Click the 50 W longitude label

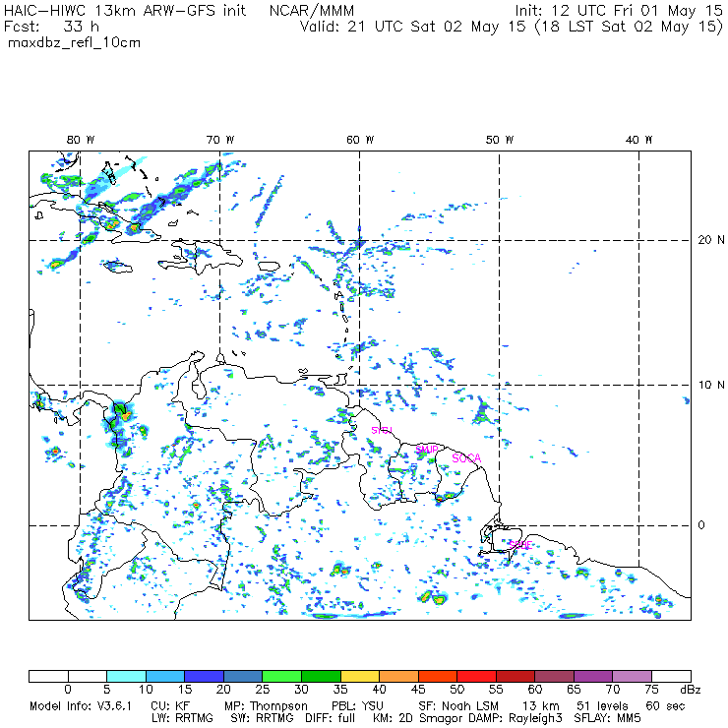[500, 140]
